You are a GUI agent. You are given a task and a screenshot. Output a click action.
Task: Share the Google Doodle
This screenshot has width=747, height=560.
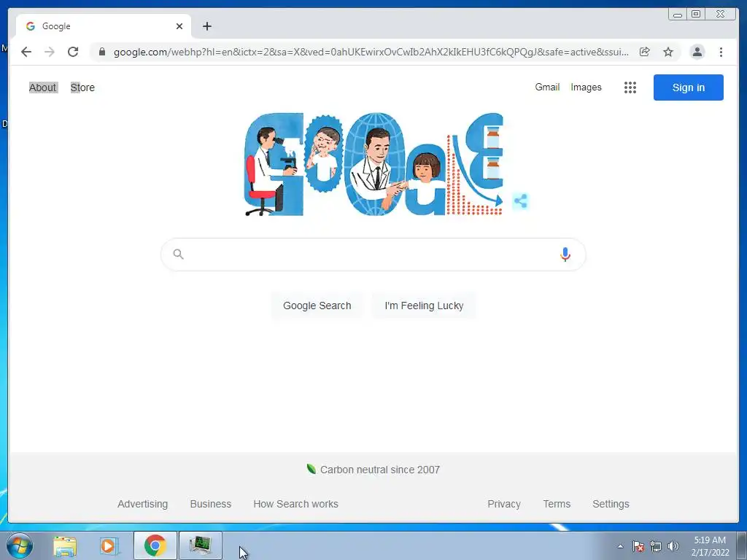coord(520,201)
